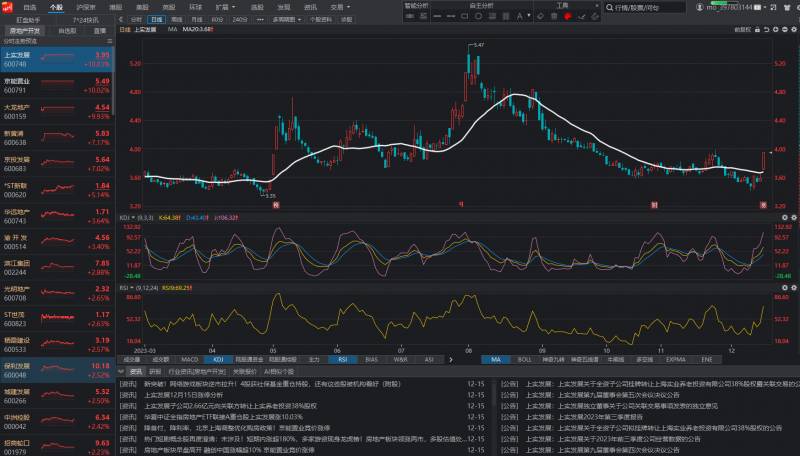
Task: Open dropdown arrow next to text tool
Action: (x=529, y=16)
